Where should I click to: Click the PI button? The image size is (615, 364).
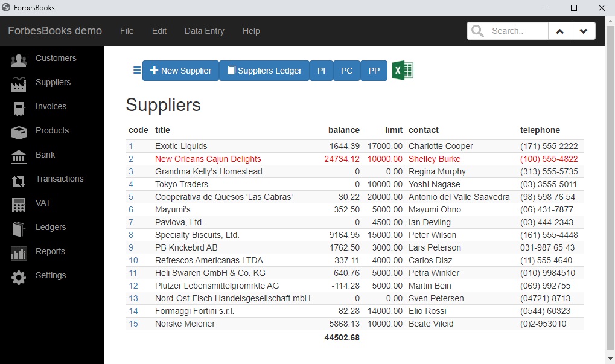pos(321,71)
